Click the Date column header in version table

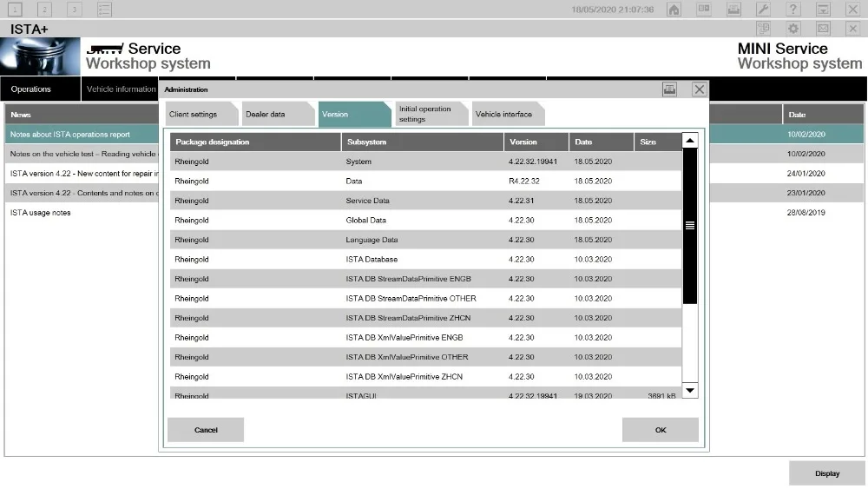click(602, 142)
